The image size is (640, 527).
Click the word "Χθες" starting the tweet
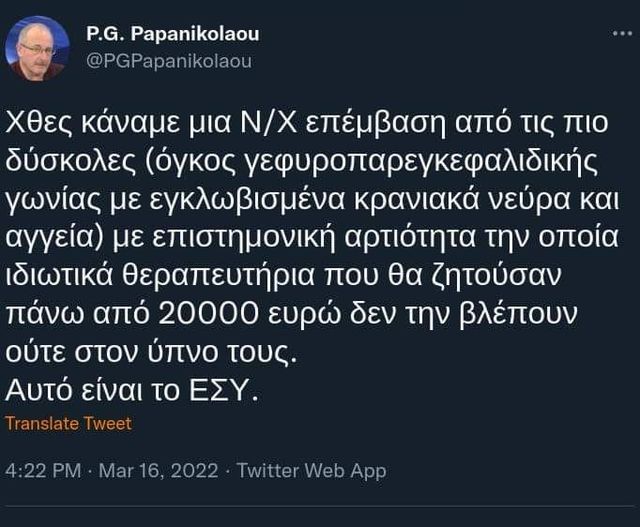click(x=39, y=125)
